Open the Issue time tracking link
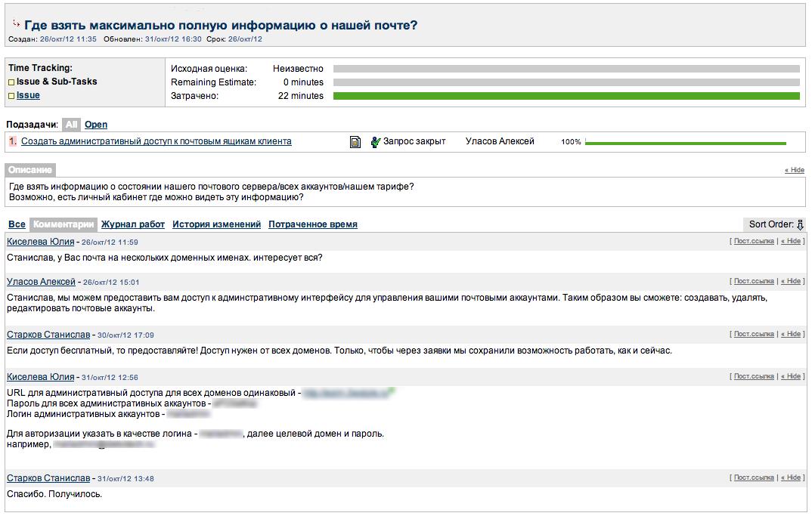Viewport: 812px width, 516px height. click(28, 95)
